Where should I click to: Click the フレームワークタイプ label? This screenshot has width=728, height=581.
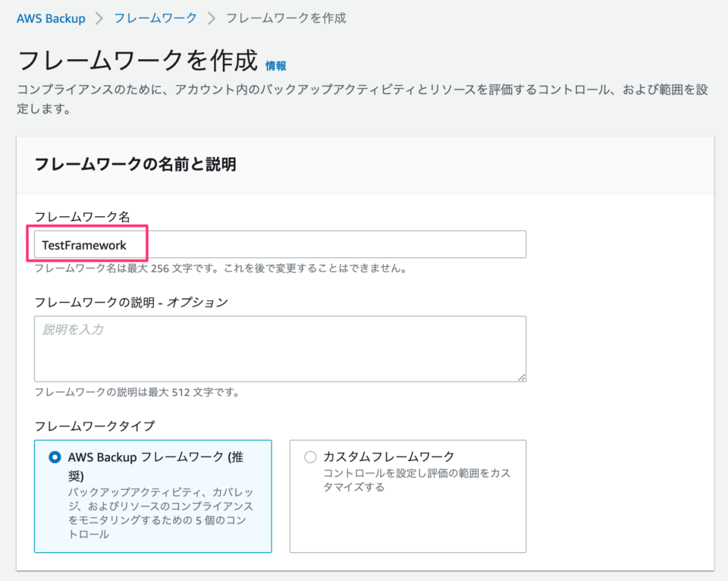[95, 426]
